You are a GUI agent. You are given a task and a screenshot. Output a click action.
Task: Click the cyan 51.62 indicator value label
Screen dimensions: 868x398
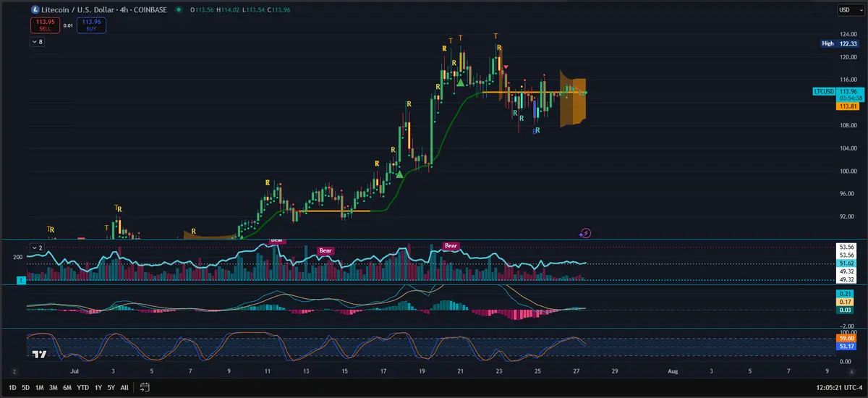coord(846,263)
